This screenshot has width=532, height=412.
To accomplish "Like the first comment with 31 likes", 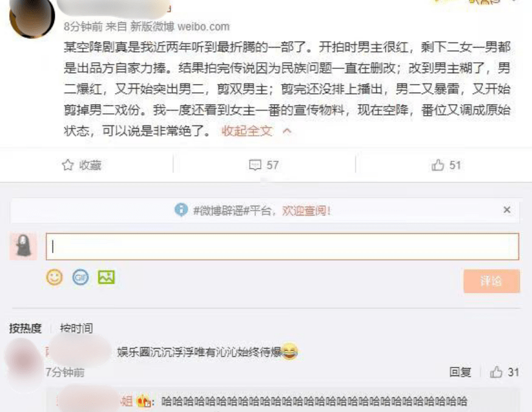I will click(x=496, y=372).
